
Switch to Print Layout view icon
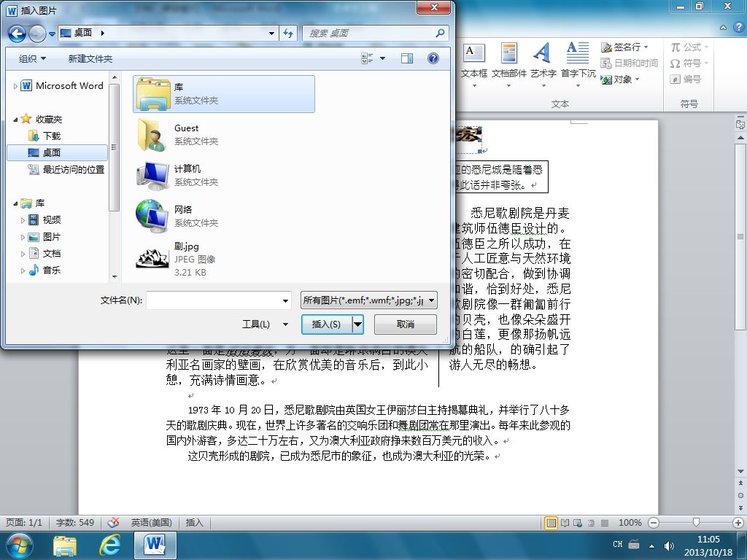click(551, 523)
